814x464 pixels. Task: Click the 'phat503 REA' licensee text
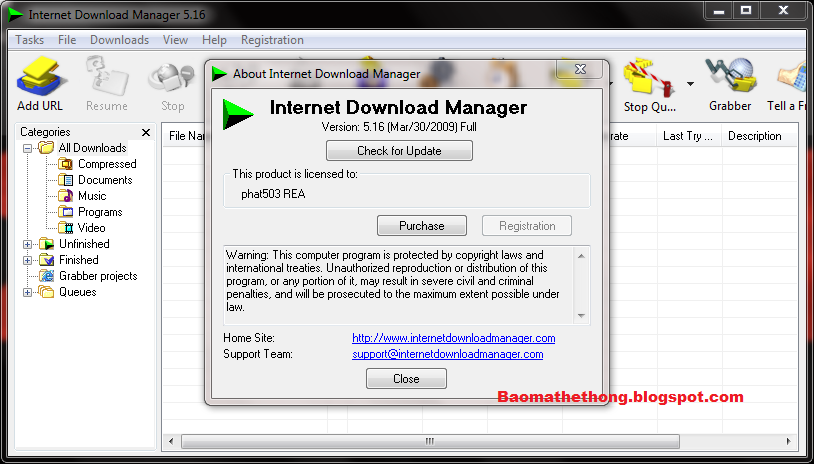(273, 195)
